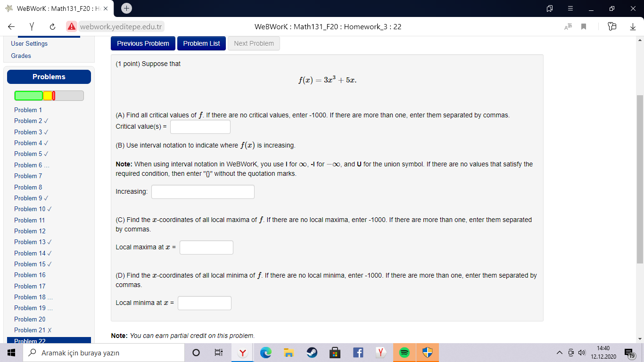Go to Problem 15
The image size is (644, 362).
(33, 264)
